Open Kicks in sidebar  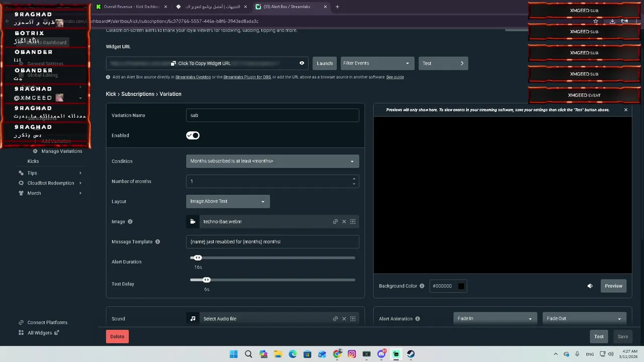coord(33,161)
